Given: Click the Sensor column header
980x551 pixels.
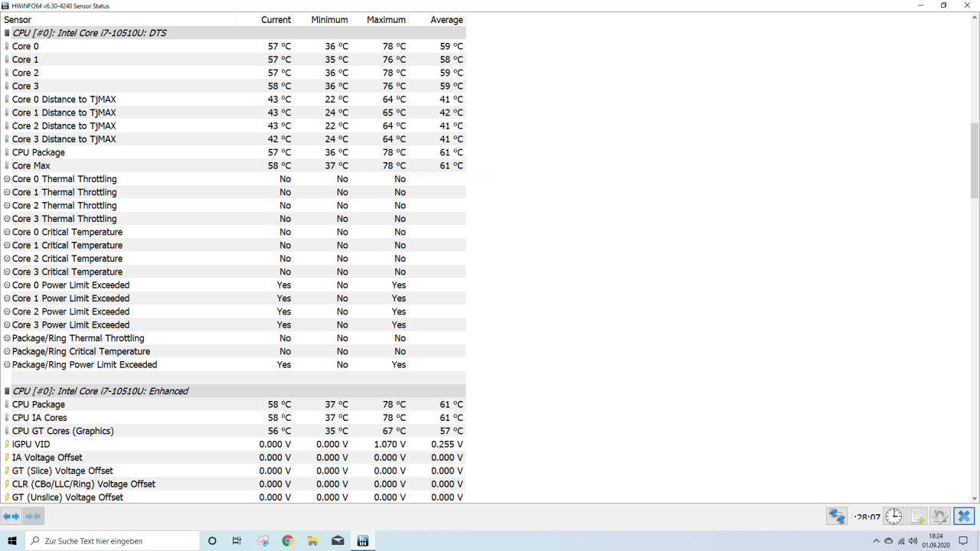Looking at the screenshot, I should pos(119,20).
